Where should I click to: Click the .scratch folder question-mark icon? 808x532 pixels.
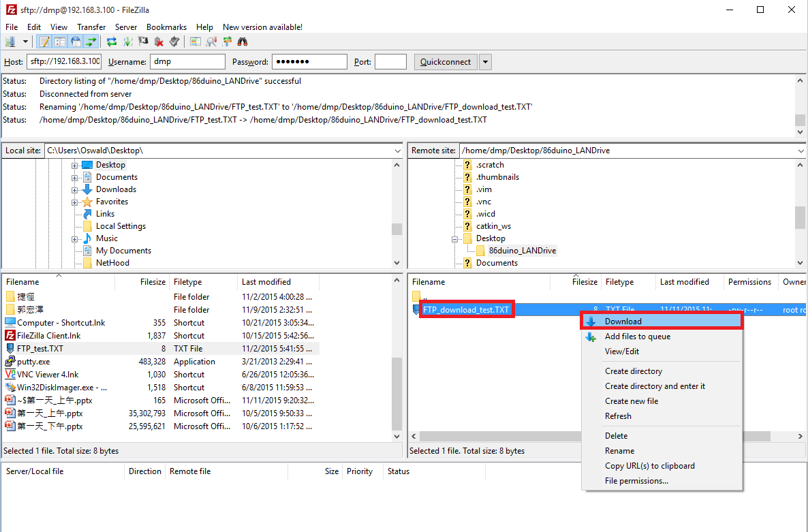click(467, 165)
